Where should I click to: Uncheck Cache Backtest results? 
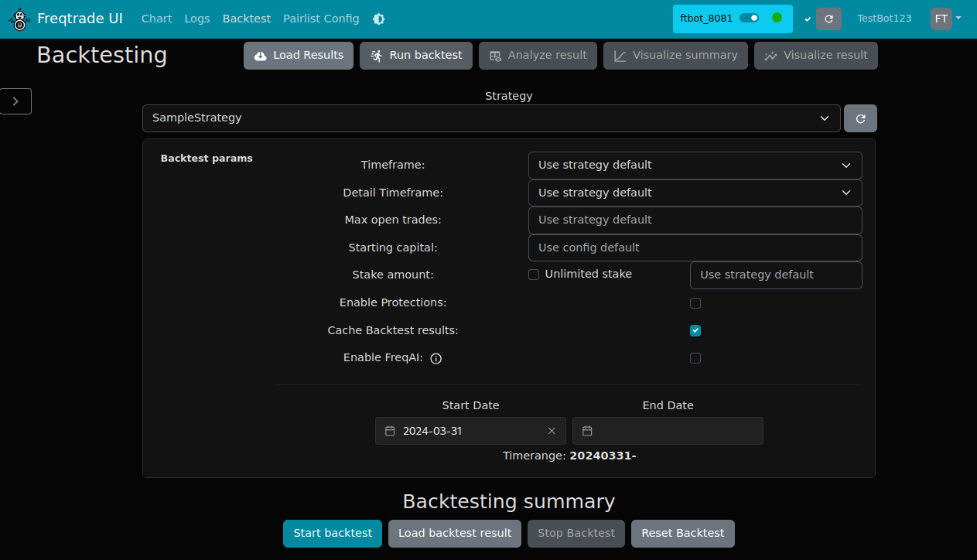695,330
